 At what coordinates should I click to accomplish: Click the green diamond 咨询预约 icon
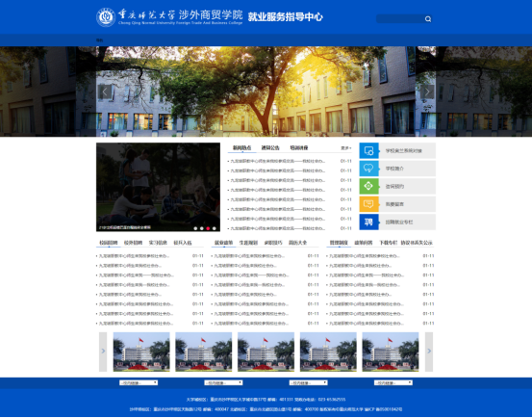coord(368,186)
